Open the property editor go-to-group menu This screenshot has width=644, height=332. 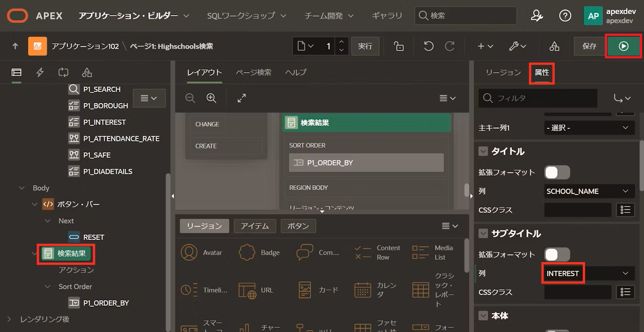[x=622, y=98]
